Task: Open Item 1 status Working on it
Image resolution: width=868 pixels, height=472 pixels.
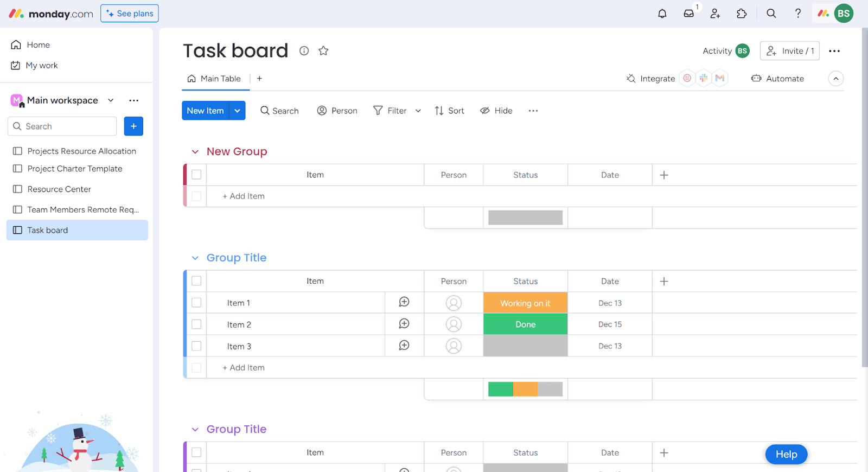Action: click(x=525, y=303)
